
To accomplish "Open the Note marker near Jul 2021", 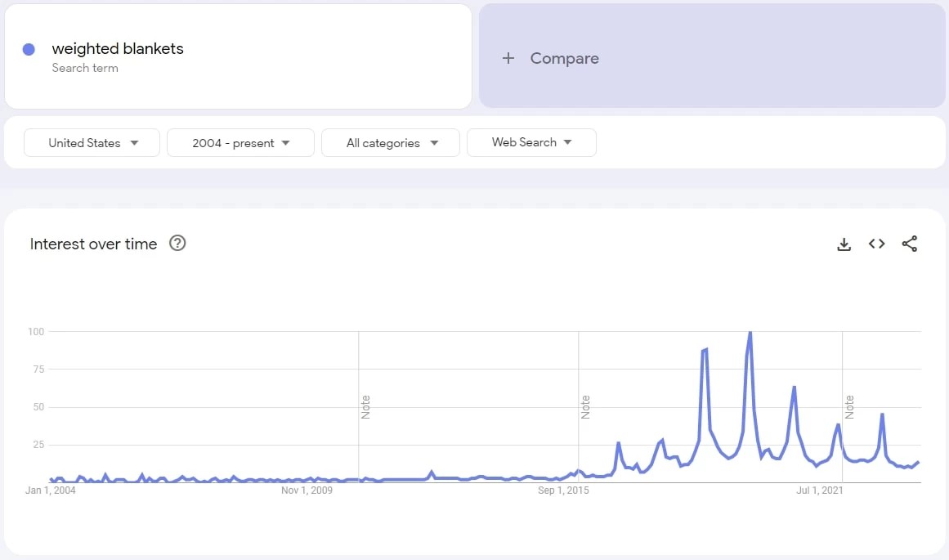I will pos(849,407).
